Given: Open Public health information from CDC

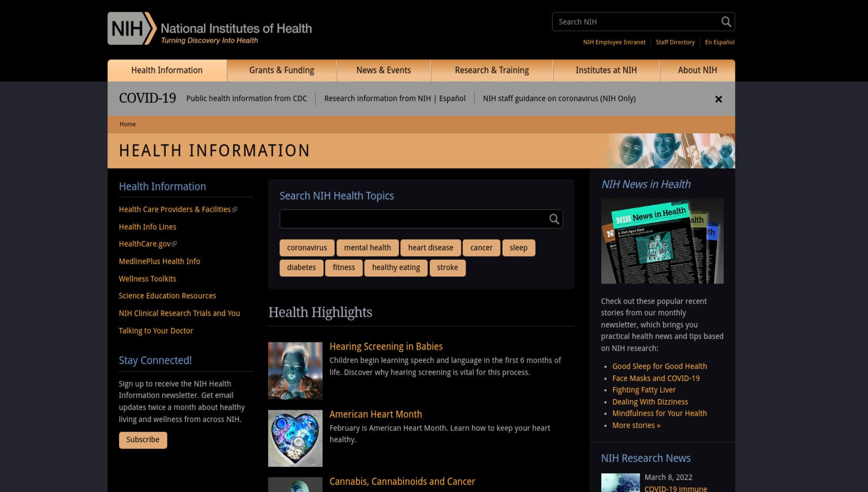Looking at the screenshot, I should coord(247,99).
